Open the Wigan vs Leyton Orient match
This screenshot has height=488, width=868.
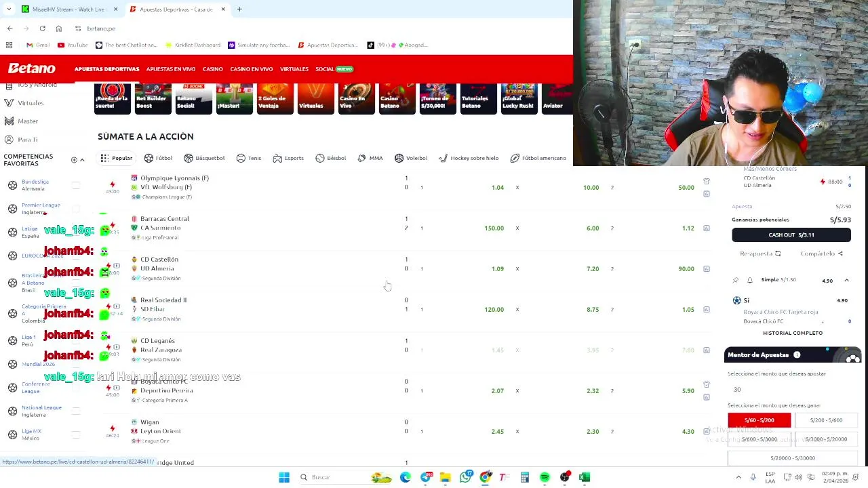[161, 426]
